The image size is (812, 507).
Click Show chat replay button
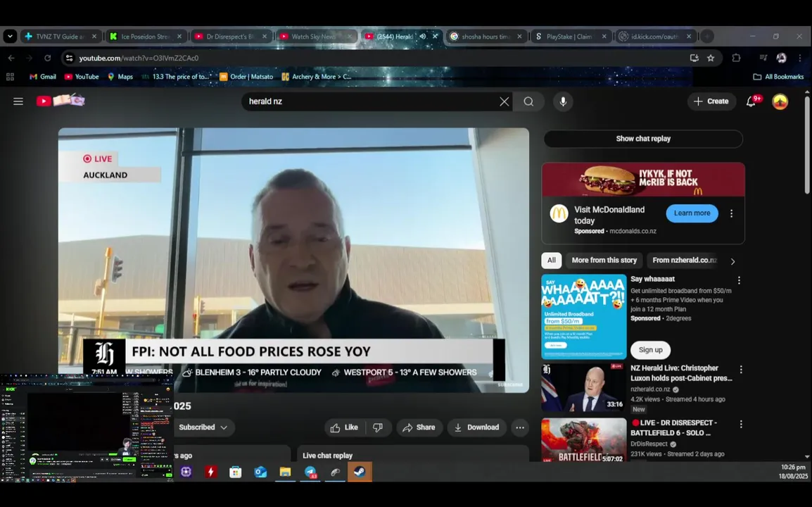(643, 139)
